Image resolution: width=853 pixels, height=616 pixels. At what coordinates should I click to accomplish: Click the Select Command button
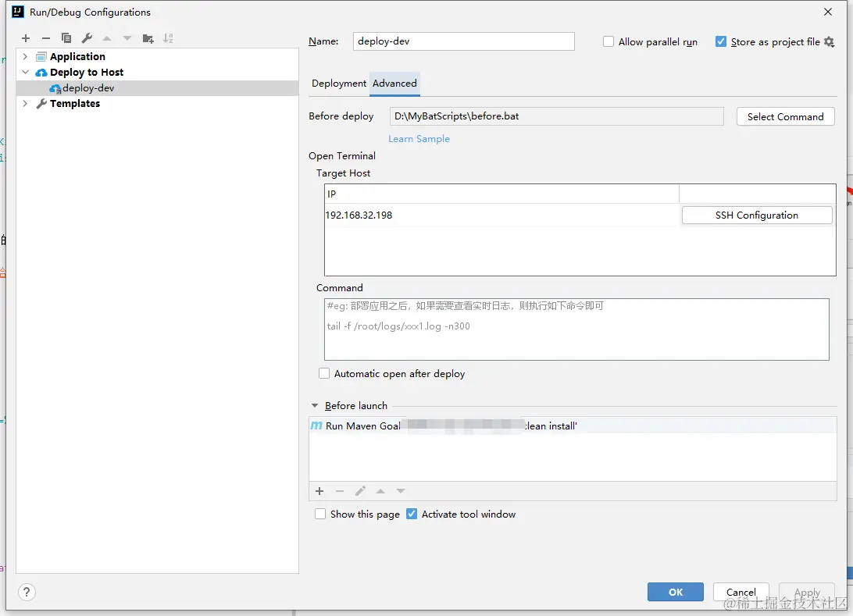785,117
